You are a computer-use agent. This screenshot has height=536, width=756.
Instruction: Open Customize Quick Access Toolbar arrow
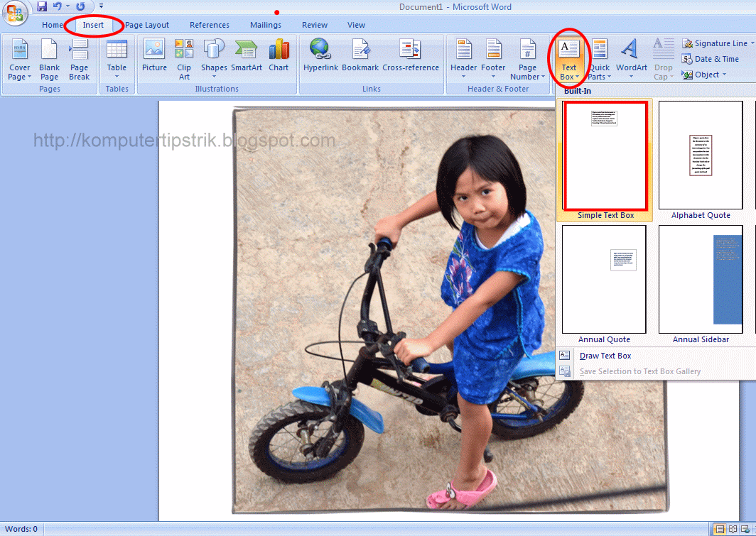click(x=101, y=6)
